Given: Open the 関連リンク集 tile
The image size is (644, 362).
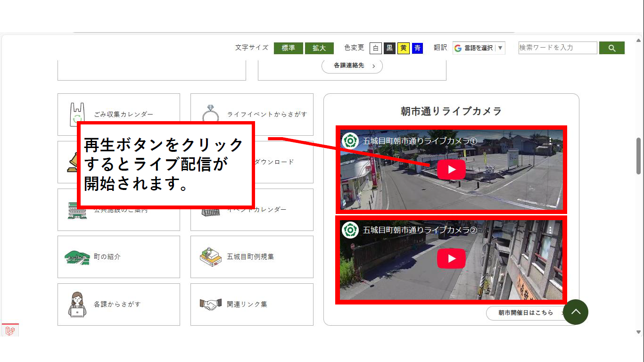Looking at the screenshot, I should (252, 304).
